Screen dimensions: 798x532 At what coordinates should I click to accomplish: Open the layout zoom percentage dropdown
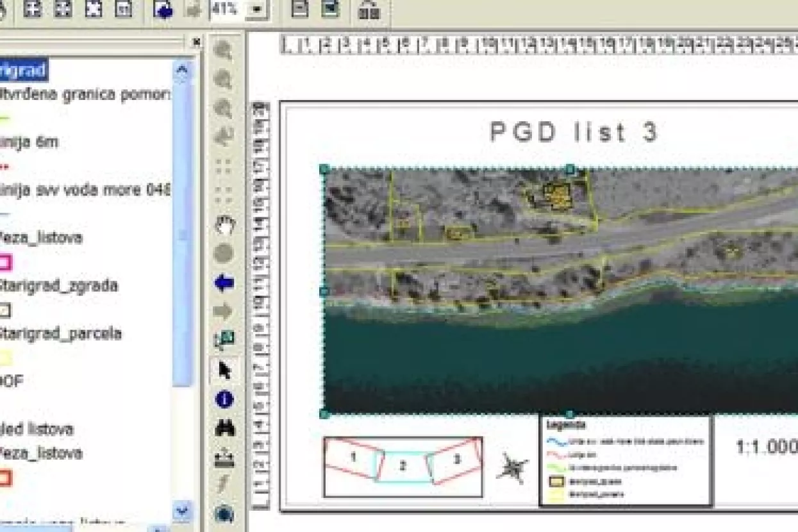coord(257,10)
